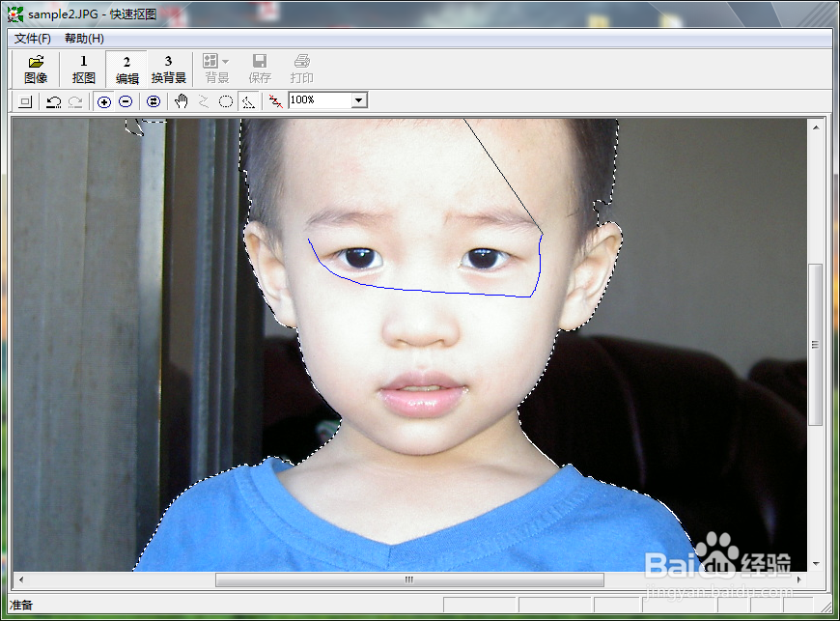Screen dimensions: 840x621
Task: Switch to step 2 编辑
Action: 126,70
